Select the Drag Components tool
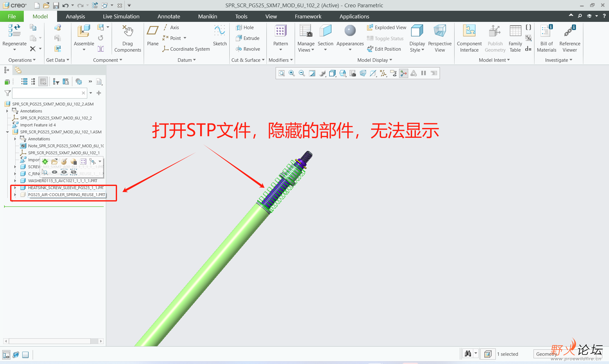This screenshot has width=609, height=364. click(128, 38)
